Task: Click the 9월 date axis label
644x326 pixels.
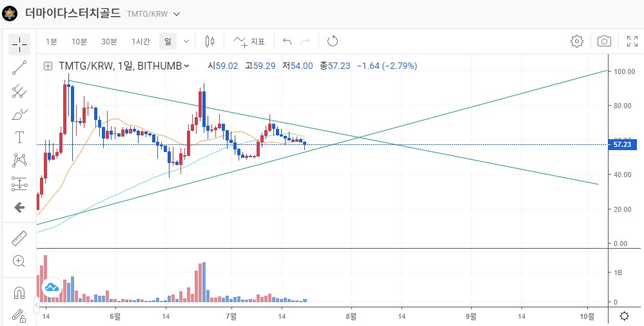Action: 471,316
